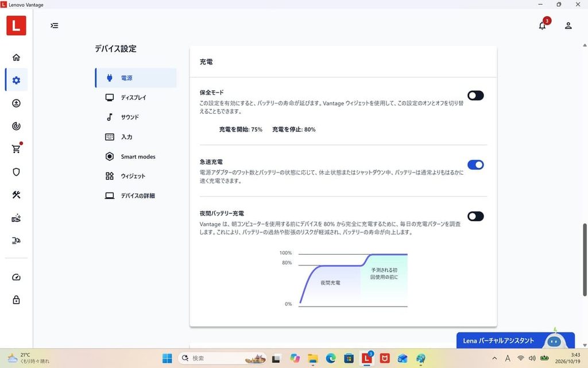
Task: Open Microsoft Store from the taskbar
Action: point(349,359)
